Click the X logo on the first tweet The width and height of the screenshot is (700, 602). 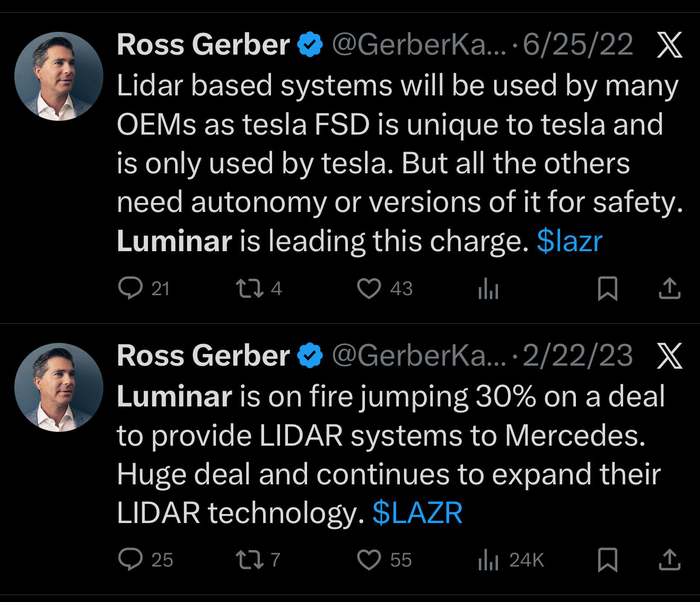pos(669,45)
